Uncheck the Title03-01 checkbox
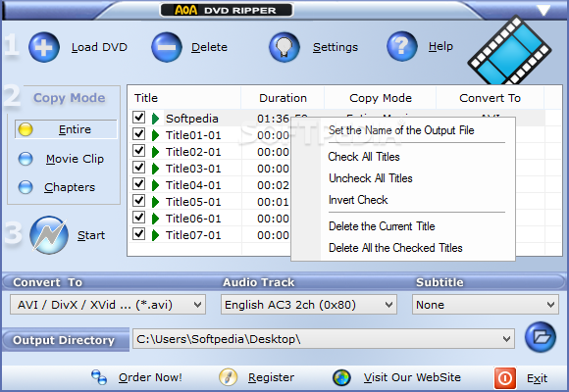 138,168
